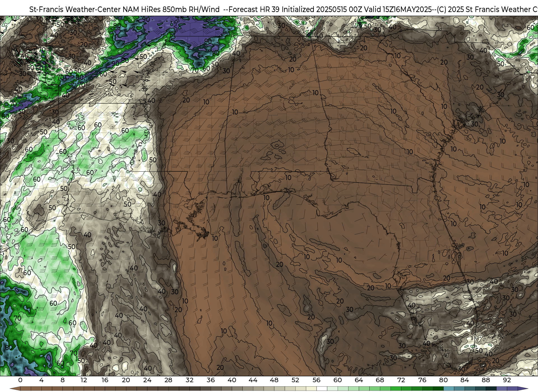Click the colorbar tick label '44'
This screenshot has height=392, width=538.
click(253, 380)
